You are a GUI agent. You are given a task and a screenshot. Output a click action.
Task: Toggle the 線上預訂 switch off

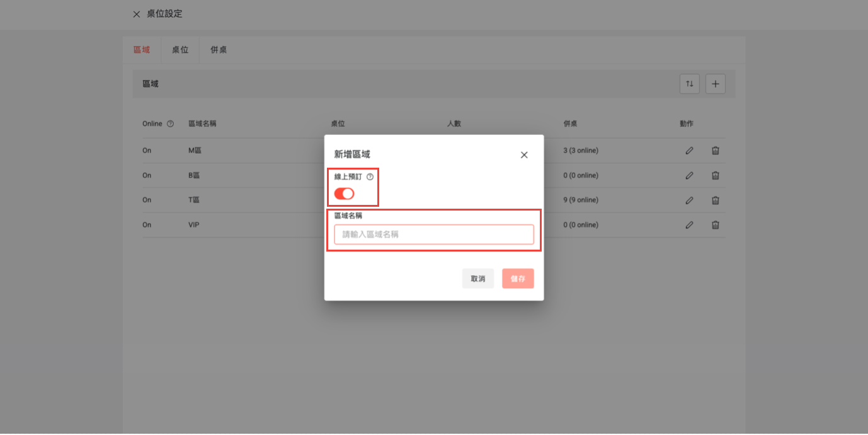click(345, 194)
